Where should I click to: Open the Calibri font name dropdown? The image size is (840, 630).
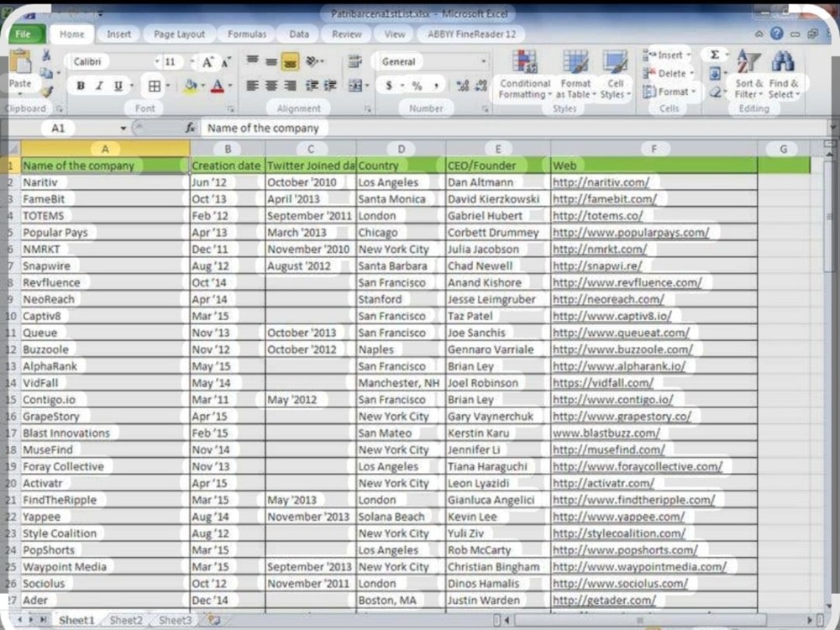(x=157, y=61)
